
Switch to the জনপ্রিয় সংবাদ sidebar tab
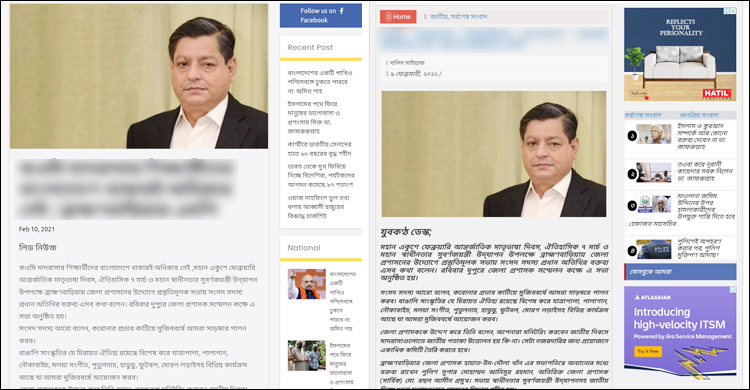coord(699,115)
